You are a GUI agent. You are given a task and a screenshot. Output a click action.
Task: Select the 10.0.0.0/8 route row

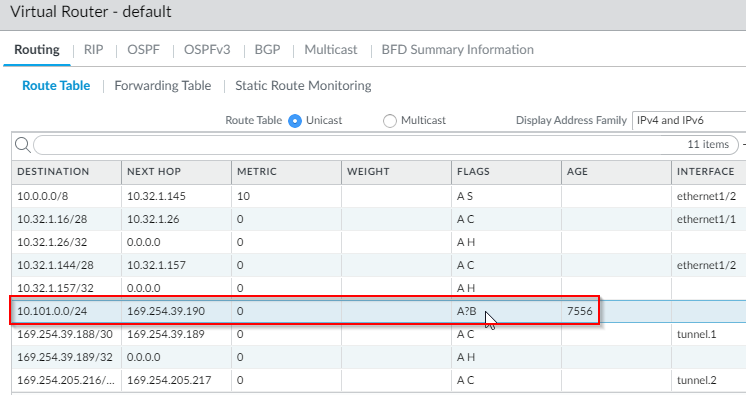click(379, 196)
